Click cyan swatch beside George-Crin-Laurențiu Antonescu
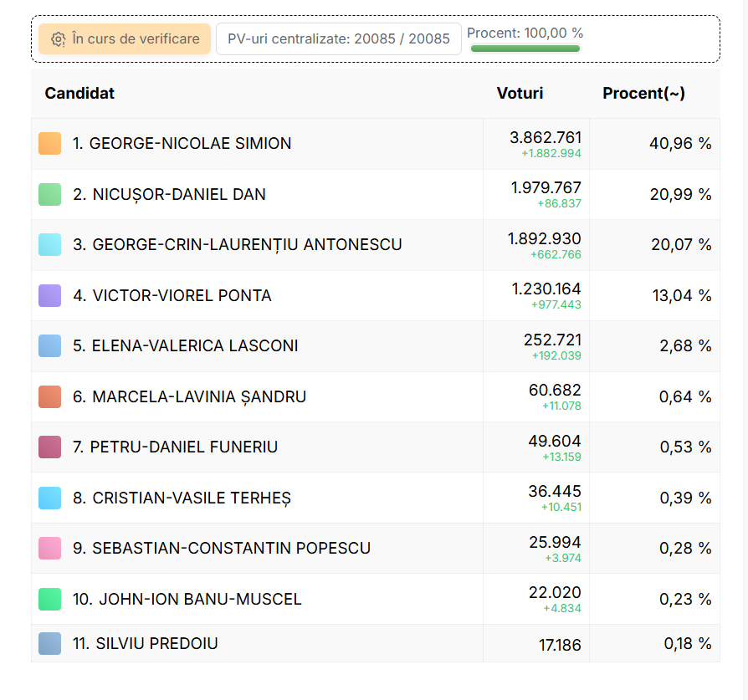Viewport: 748px width, 700px height. point(50,245)
